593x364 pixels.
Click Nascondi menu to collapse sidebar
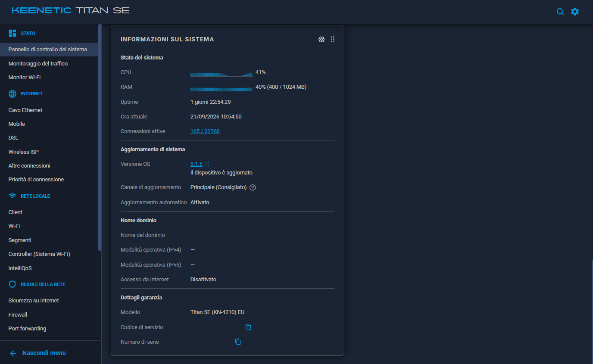tap(44, 353)
